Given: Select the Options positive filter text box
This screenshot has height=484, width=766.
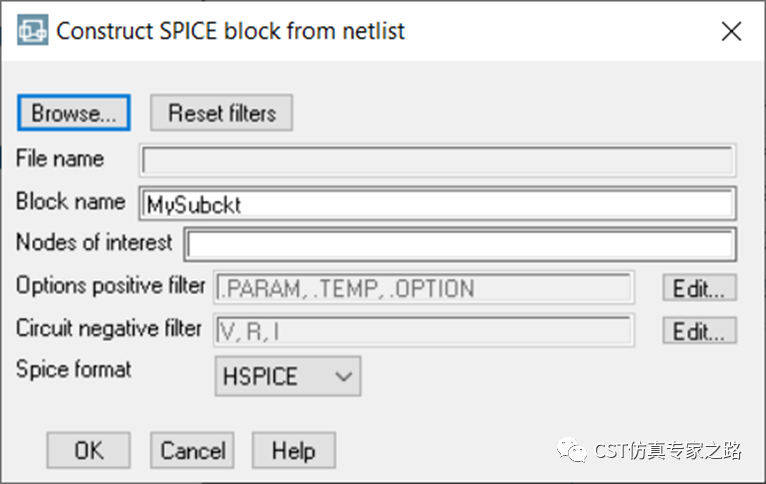Looking at the screenshot, I should [424, 288].
